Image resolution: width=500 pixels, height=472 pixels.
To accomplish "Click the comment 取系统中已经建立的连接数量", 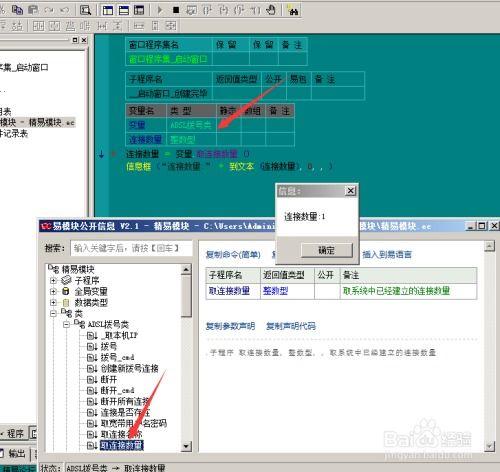I will (396, 291).
